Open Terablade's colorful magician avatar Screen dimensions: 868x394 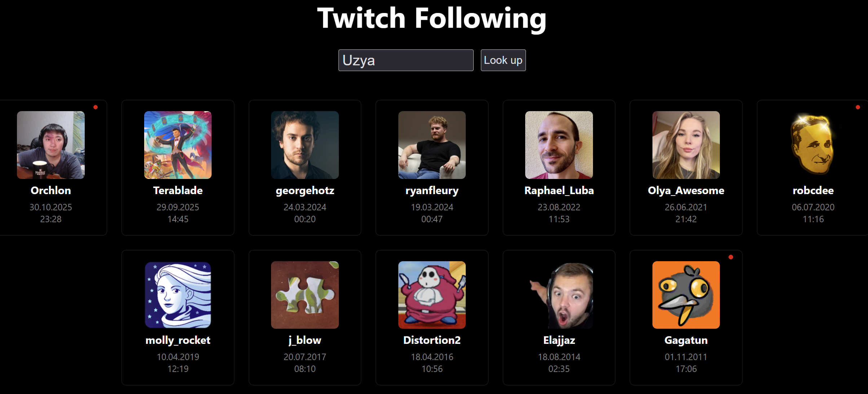point(178,145)
